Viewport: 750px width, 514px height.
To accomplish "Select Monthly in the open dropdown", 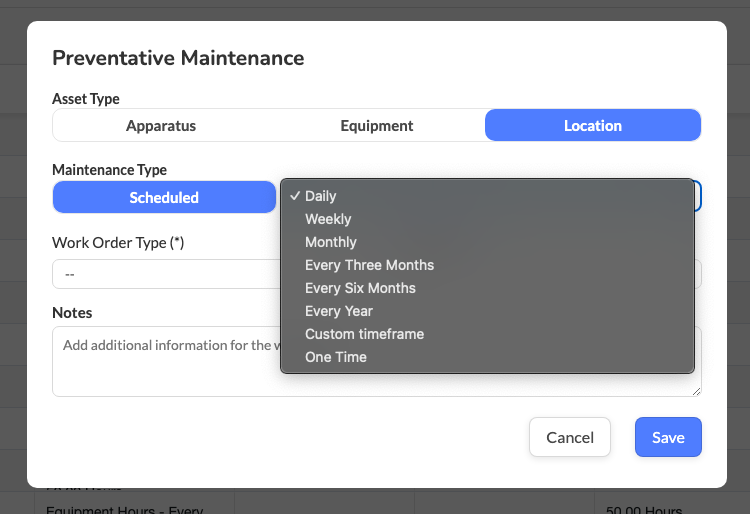I will coord(331,242).
